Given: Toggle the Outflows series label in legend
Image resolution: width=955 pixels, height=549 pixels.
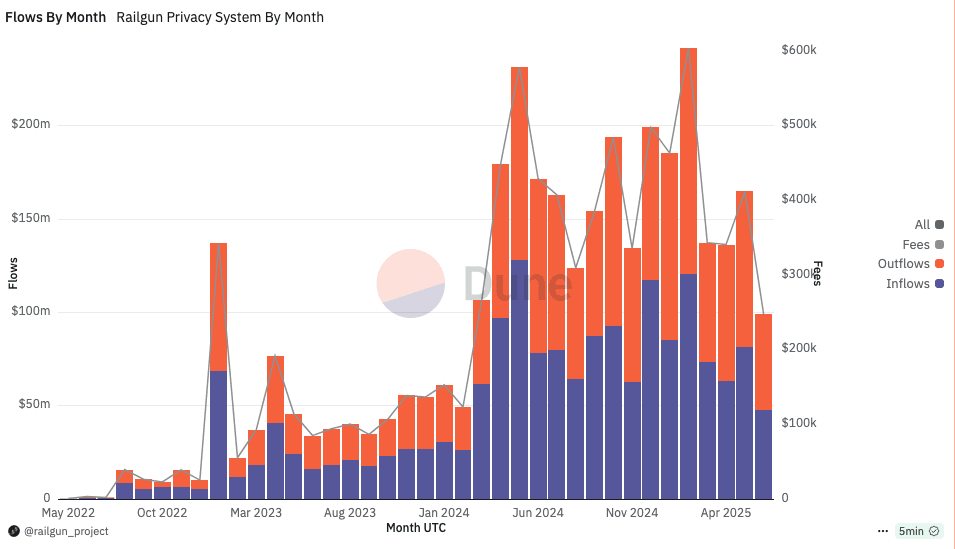Looking at the screenshot, I should click(x=903, y=264).
